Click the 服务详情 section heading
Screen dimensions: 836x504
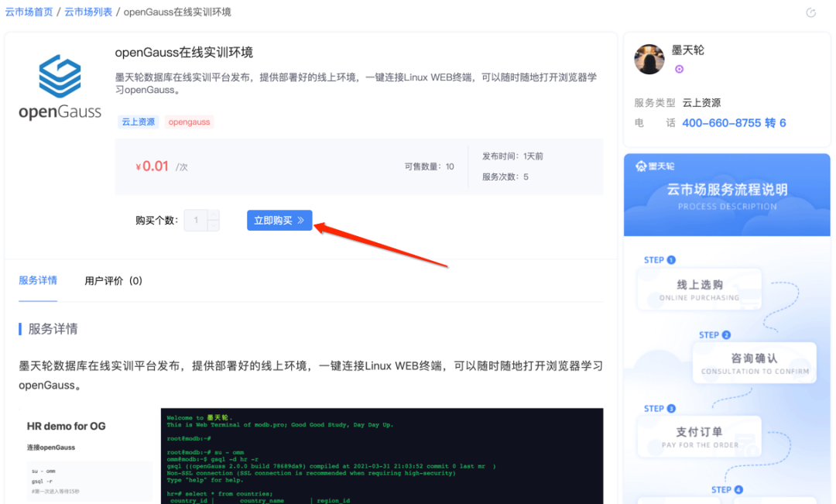[53, 329]
